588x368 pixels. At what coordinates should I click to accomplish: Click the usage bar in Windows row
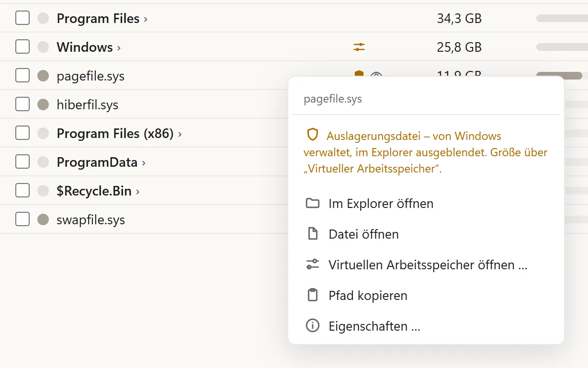pos(562,47)
